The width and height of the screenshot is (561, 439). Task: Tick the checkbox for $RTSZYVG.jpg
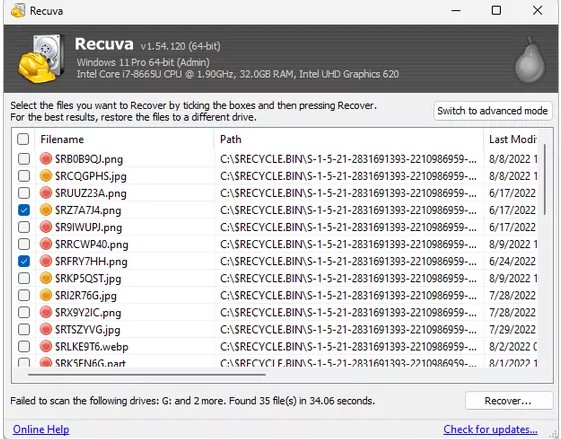(x=24, y=329)
